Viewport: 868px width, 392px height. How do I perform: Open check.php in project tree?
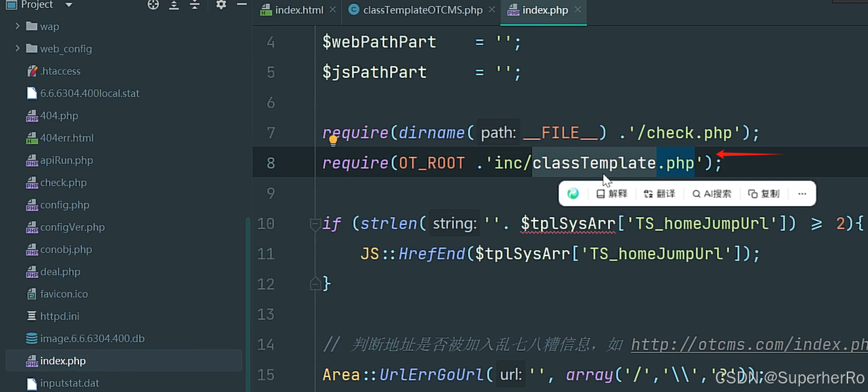pyautogui.click(x=64, y=182)
